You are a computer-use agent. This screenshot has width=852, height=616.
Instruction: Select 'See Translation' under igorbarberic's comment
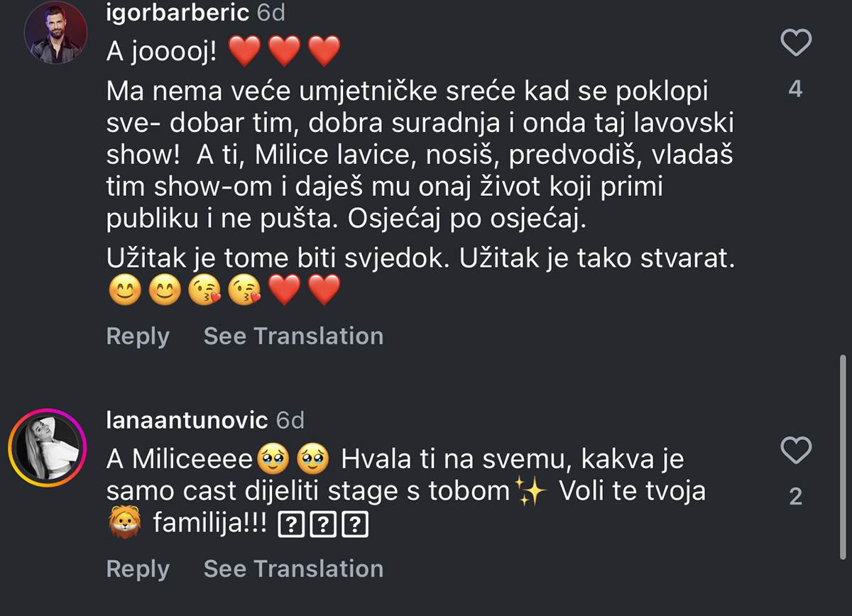tap(293, 336)
